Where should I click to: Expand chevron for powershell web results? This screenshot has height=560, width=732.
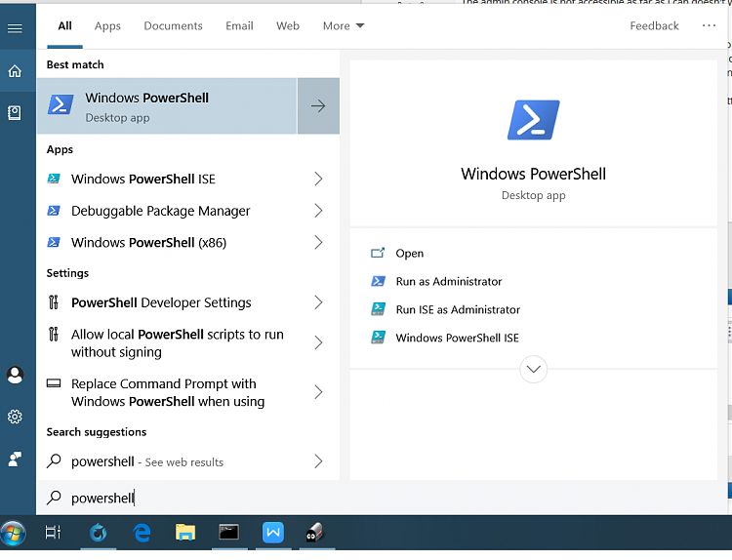tap(318, 461)
